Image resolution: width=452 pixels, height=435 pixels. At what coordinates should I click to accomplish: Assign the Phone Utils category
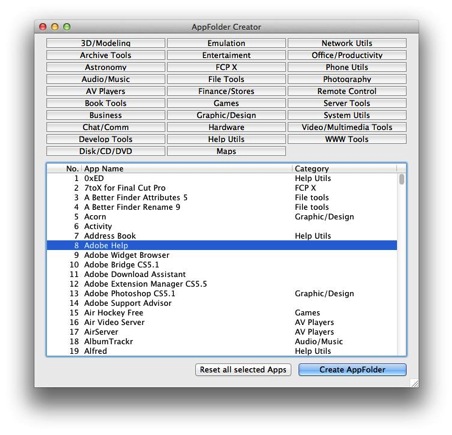(347, 67)
